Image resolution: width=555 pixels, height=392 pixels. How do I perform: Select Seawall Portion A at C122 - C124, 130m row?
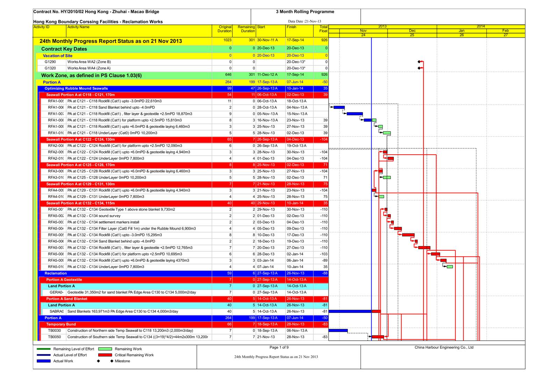[184, 140]
